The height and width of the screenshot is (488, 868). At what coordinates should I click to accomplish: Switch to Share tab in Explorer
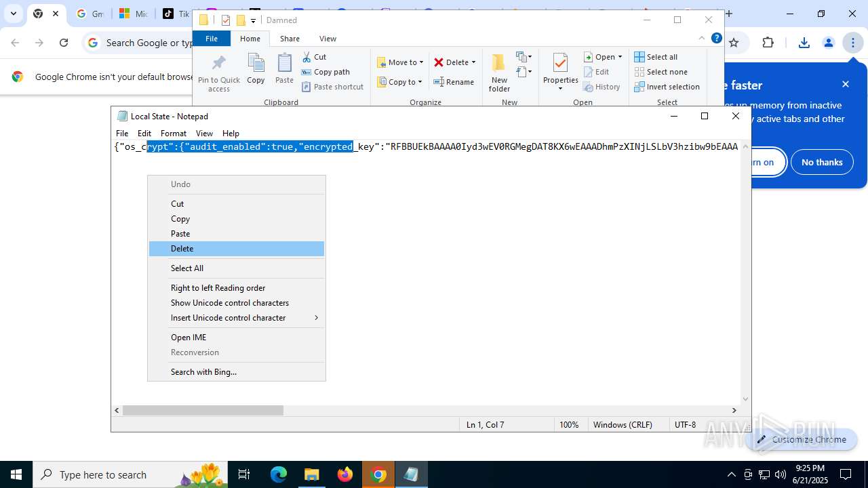point(290,39)
